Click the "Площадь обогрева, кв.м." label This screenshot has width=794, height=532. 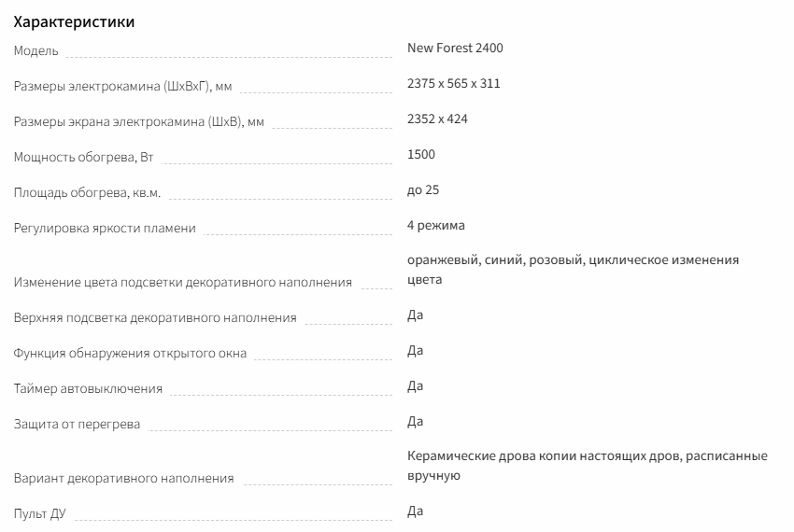(87, 193)
